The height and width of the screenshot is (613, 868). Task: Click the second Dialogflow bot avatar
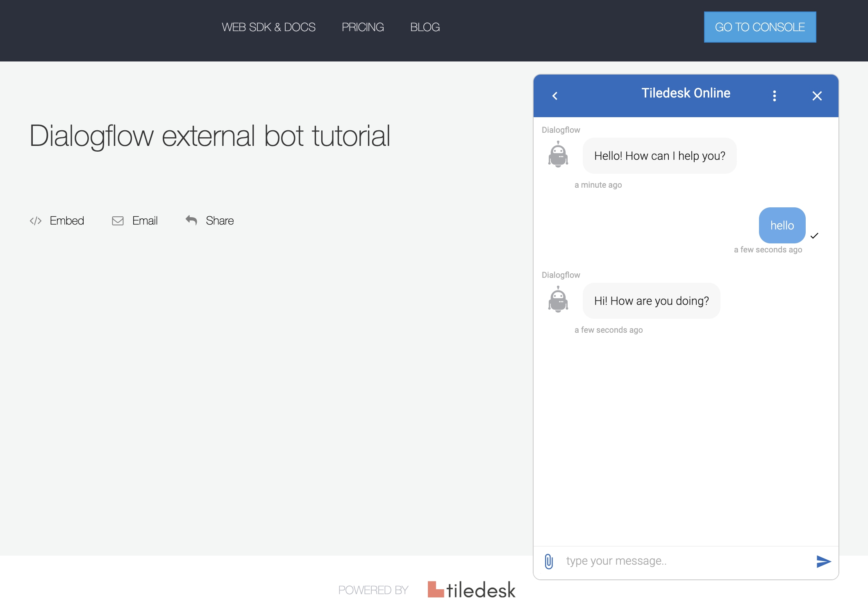point(558,300)
